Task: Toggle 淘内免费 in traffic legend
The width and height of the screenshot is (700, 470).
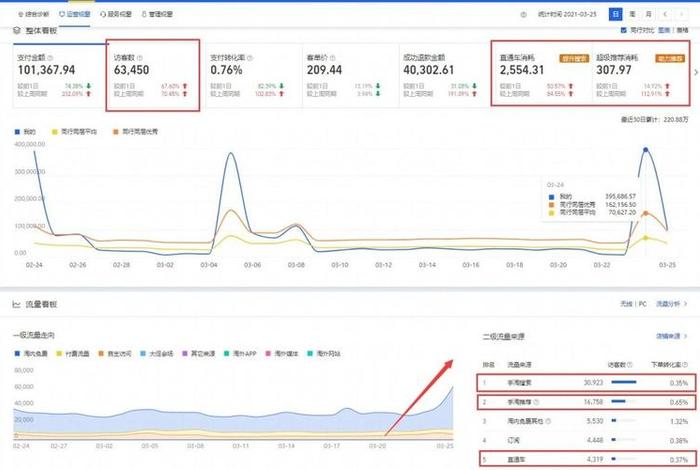Action: click(x=31, y=354)
